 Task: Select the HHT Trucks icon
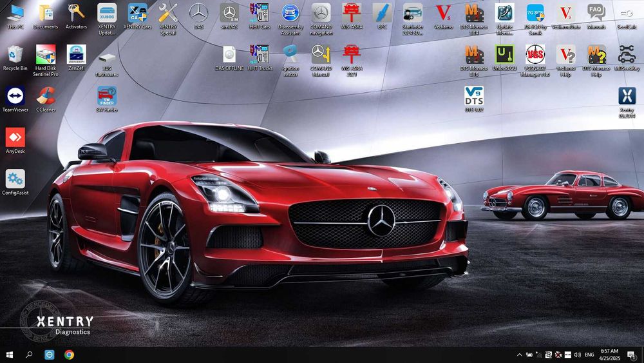click(260, 59)
